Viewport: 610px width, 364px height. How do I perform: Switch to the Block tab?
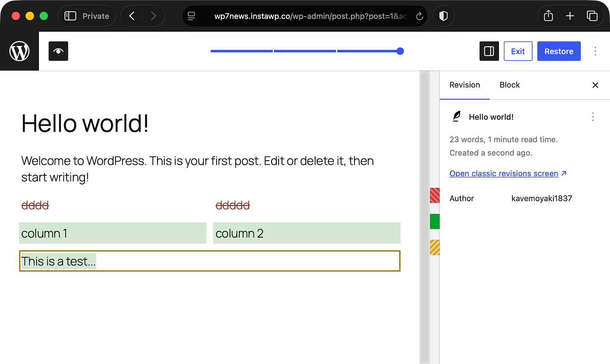point(509,85)
